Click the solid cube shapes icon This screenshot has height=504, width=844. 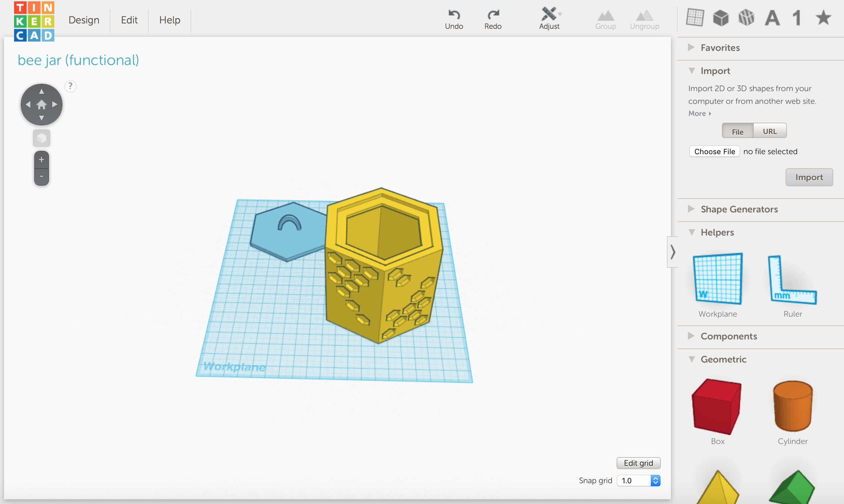[721, 18]
